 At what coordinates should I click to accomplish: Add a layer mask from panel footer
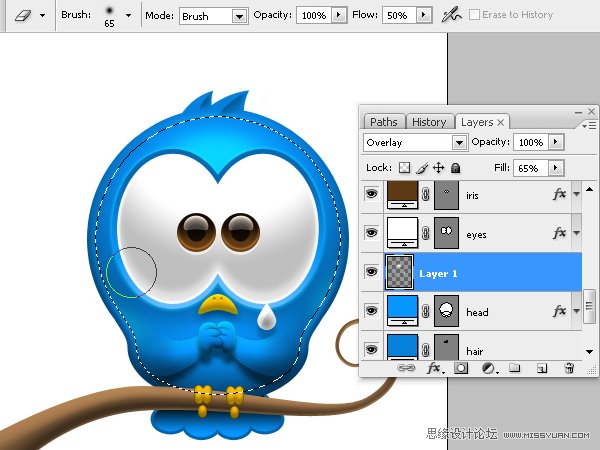pos(461,368)
